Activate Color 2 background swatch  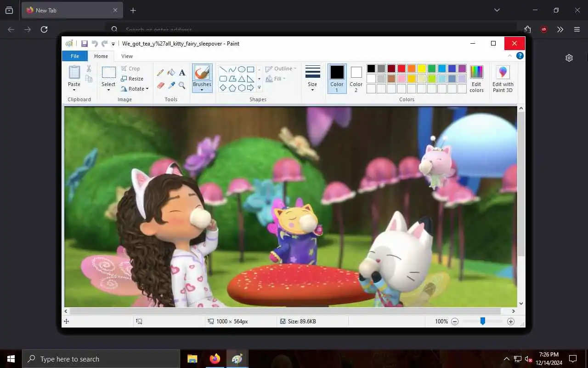pyautogui.click(x=356, y=72)
